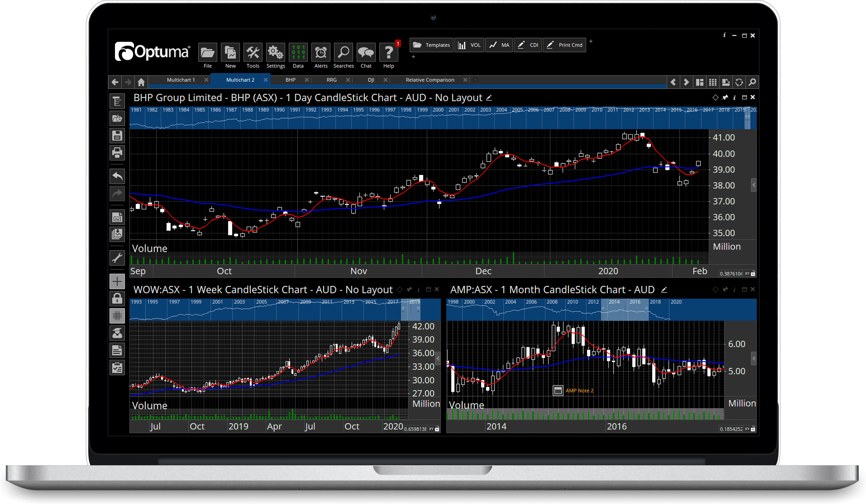Open the Searches magnifier in top toolbar
Image resolution: width=866 pixels, height=504 pixels.
pyautogui.click(x=343, y=52)
